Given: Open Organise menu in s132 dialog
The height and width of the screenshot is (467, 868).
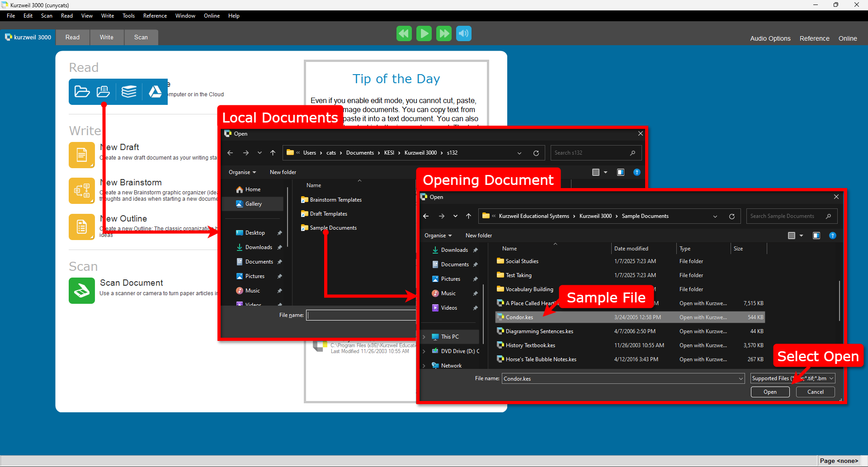Looking at the screenshot, I should (242, 172).
